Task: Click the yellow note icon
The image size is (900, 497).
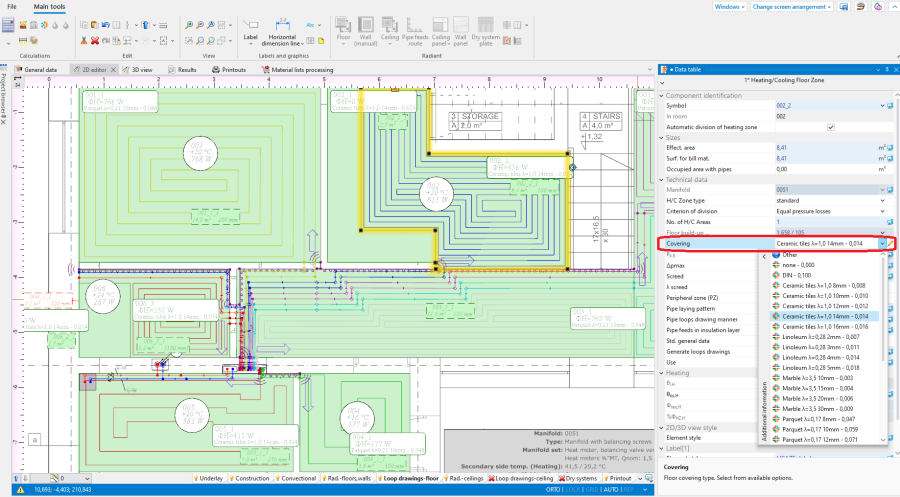Action: point(321,41)
